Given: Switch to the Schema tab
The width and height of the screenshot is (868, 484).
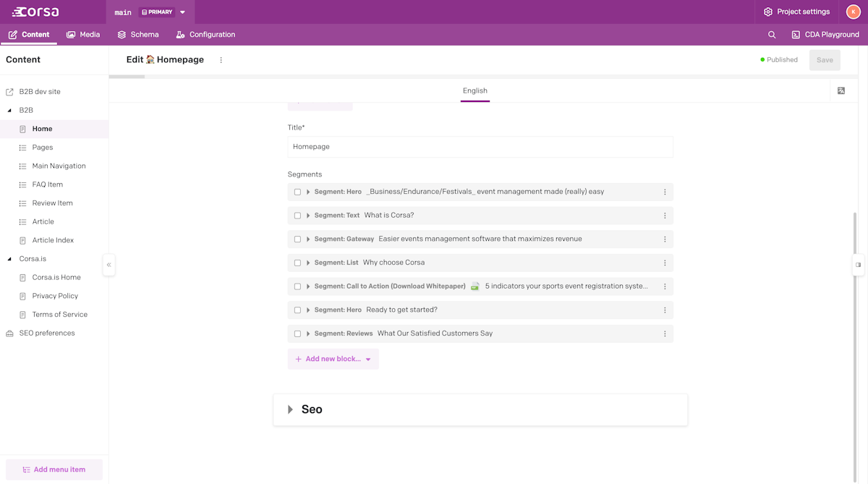Looking at the screenshot, I should 138,35.
